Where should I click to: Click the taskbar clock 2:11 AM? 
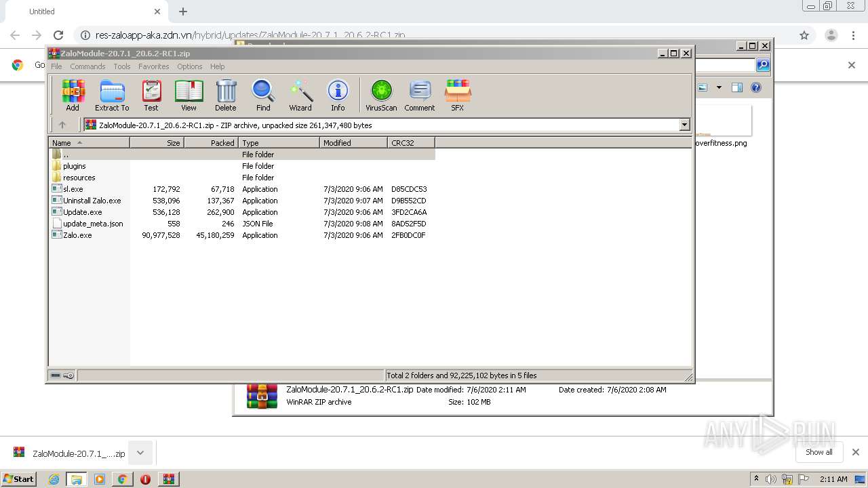pyautogui.click(x=833, y=479)
